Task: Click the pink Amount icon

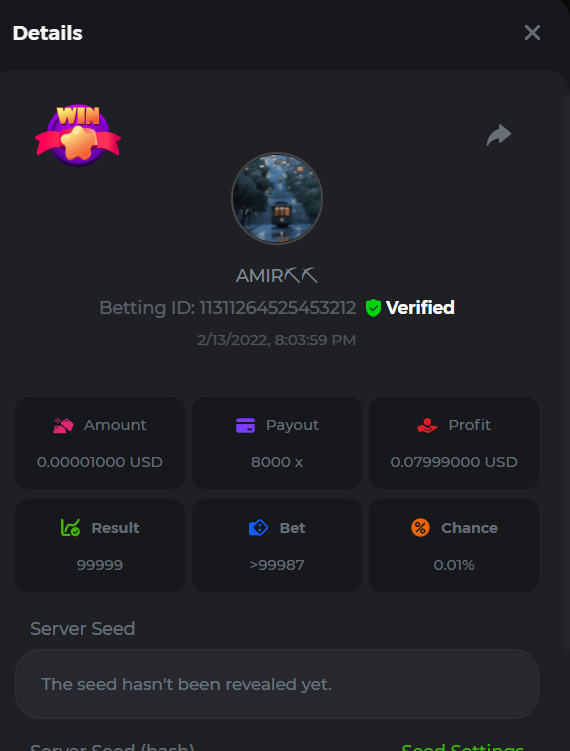Action: (63, 425)
